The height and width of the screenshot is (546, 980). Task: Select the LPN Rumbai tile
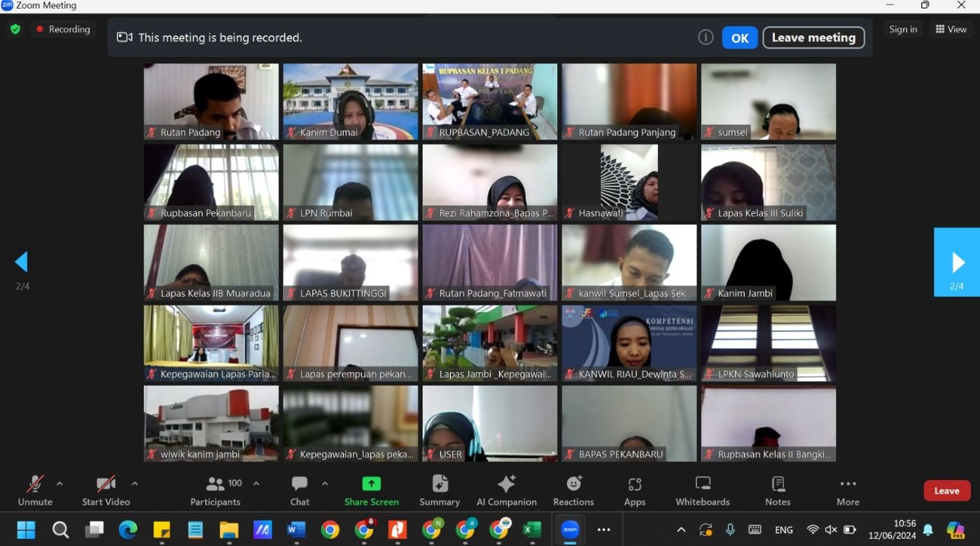tap(351, 182)
